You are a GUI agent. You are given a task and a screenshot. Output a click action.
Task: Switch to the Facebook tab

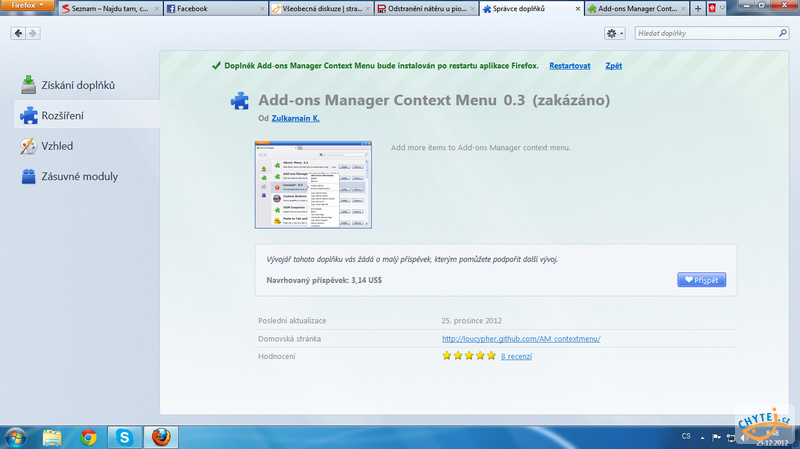[216, 9]
